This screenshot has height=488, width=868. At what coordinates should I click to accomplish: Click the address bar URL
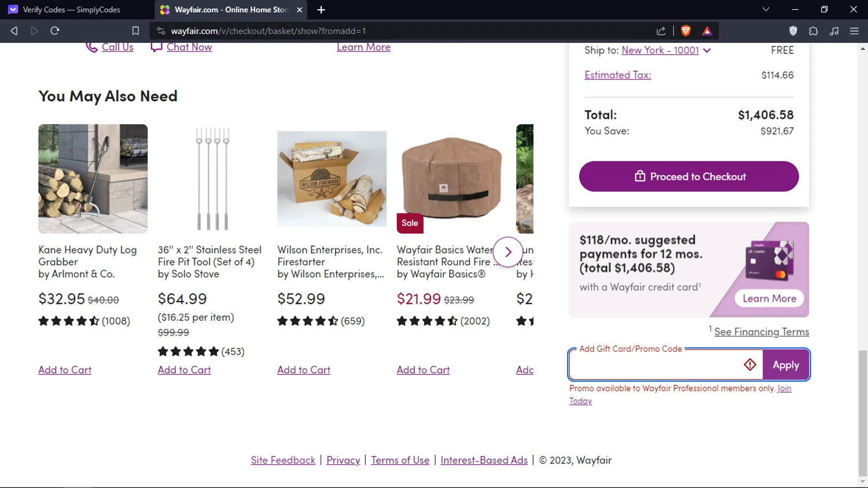pos(269,31)
